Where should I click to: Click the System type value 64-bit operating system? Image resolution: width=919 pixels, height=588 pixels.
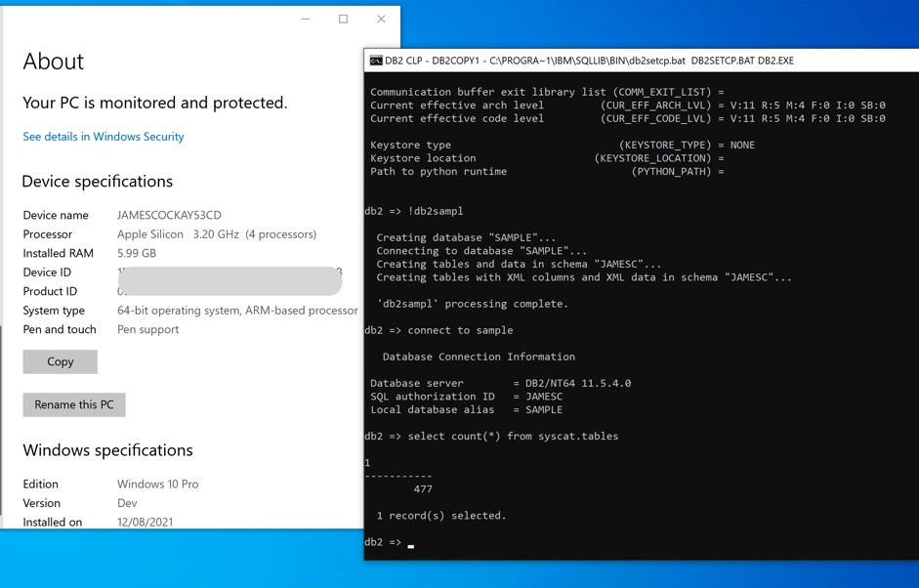(237, 311)
